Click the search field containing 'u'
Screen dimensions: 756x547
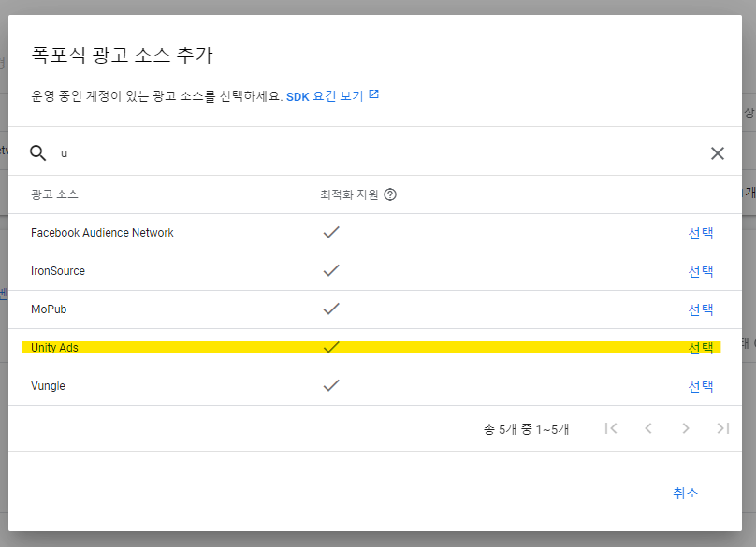376,153
